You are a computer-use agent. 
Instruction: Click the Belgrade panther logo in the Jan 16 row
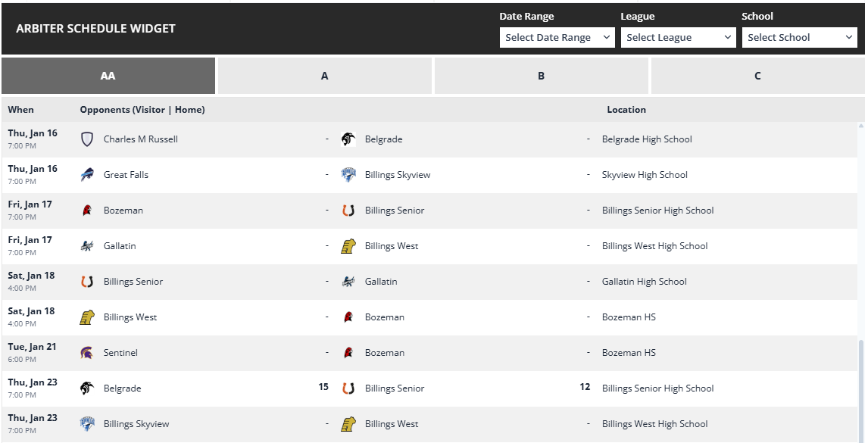coord(348,139)
